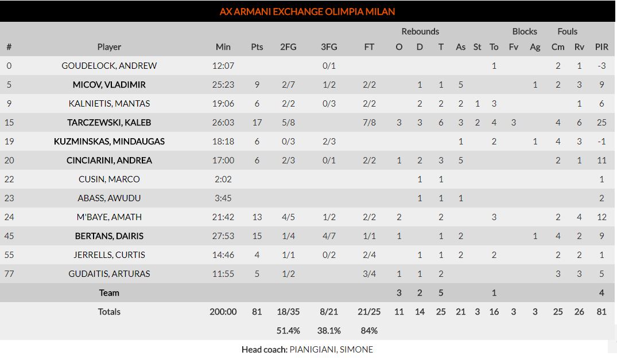Select Kalnietis, Mantas player name
The width and height of the screenshot is (617, 364).
(x=109, y=104)
